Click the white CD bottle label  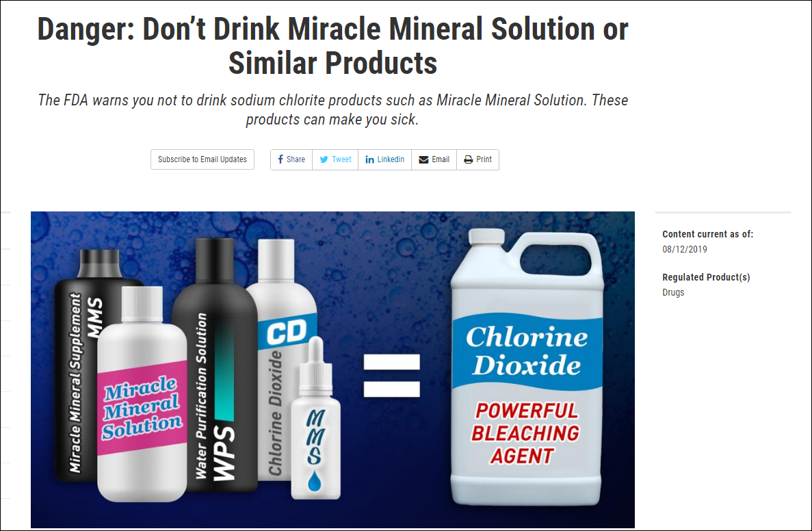coord(287,332)
